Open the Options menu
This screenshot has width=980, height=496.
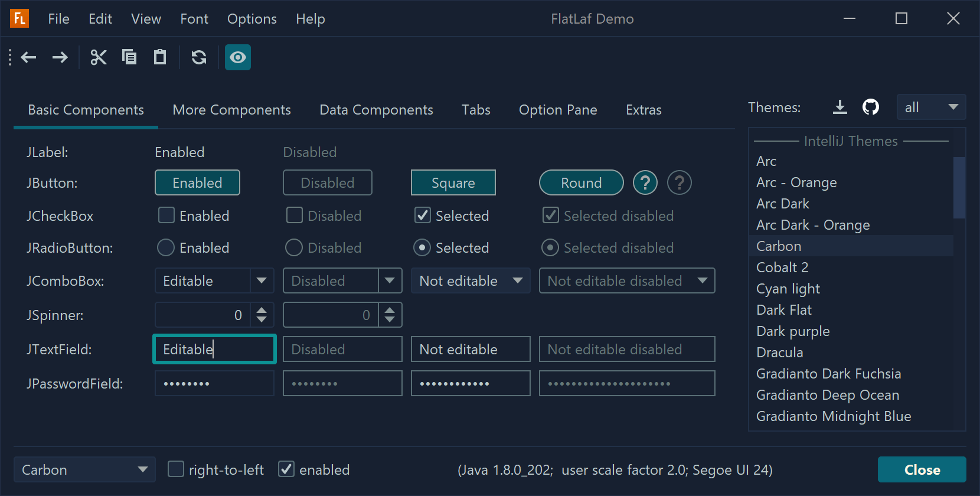(x=251, y=19)
